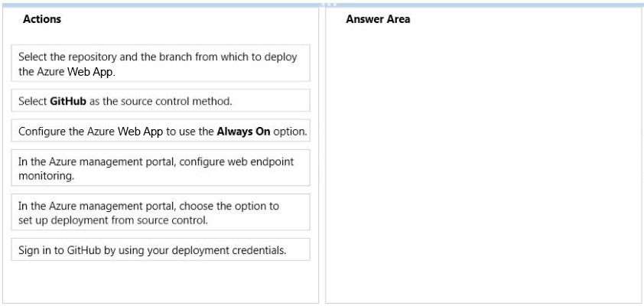Click the Actions panel heading

42,19
